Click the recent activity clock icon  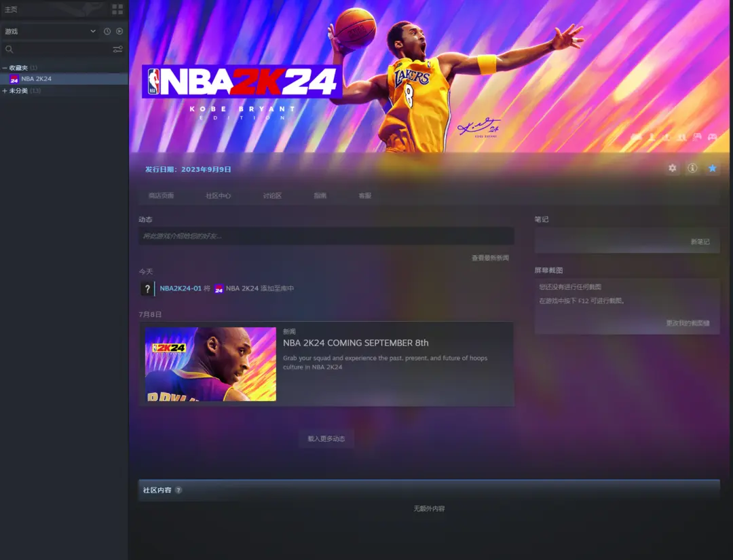tap(107, 31)
